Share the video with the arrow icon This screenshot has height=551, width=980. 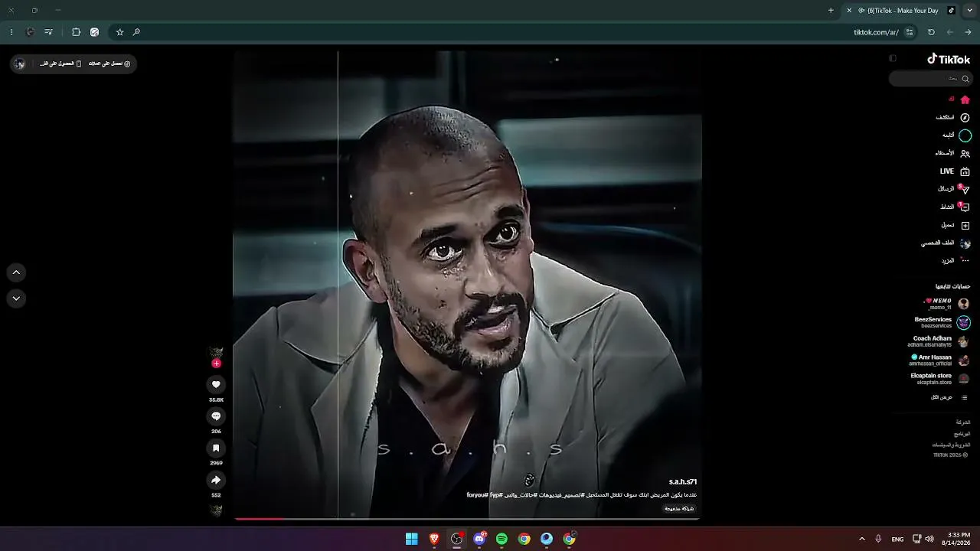pos(216,480)
